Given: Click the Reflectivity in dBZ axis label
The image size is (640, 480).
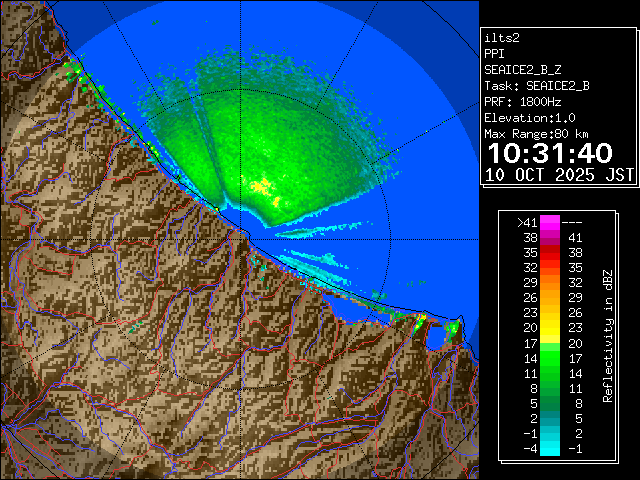Looking at the screenshot, I should (x=607, y=335).
